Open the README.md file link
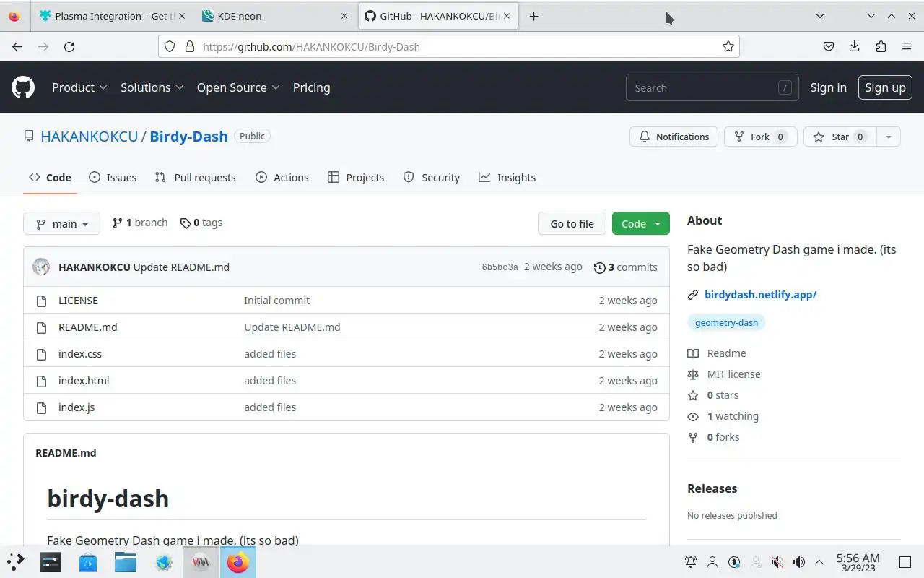 [87, 327]
